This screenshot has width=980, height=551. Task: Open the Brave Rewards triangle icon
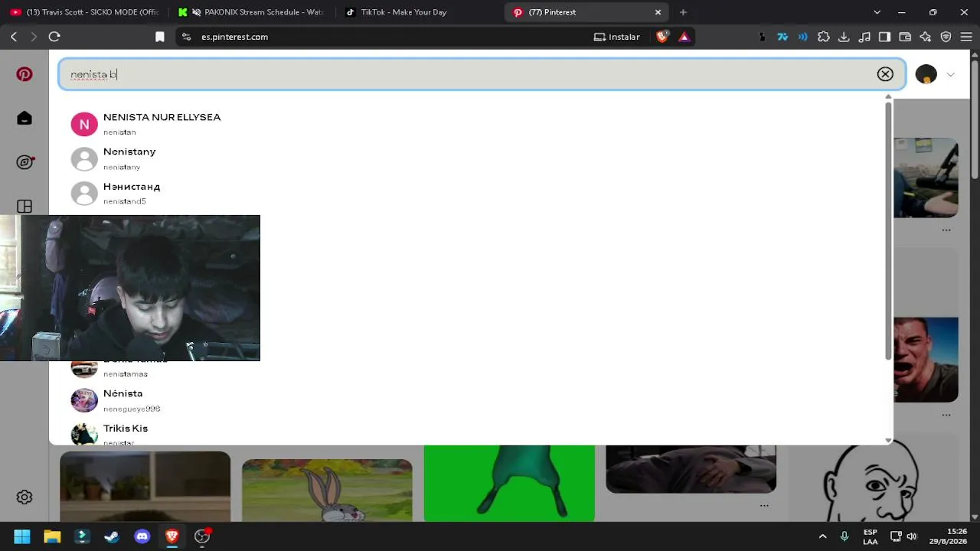coord(684,37)
